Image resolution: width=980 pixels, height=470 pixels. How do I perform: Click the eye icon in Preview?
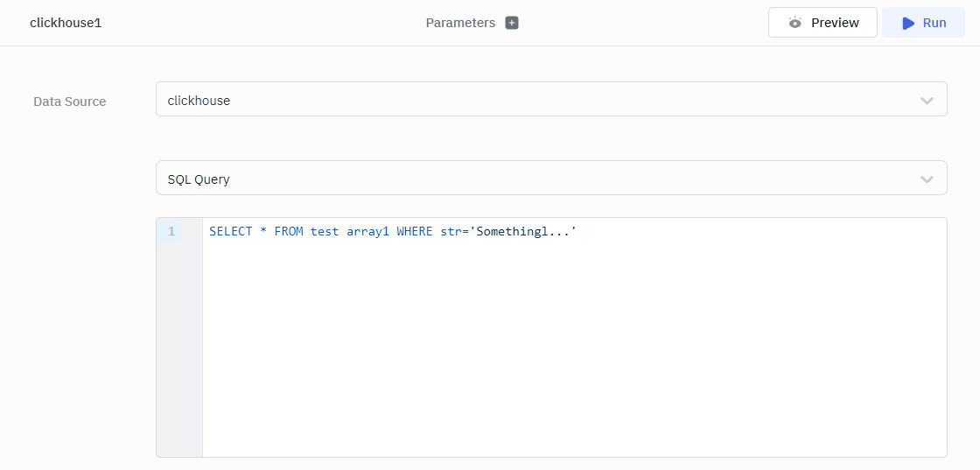coord(794,23)
